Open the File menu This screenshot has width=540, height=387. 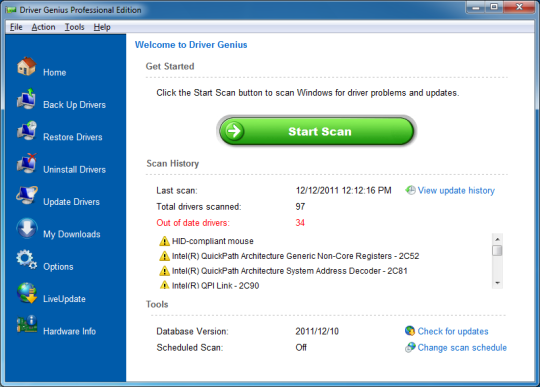16,27
